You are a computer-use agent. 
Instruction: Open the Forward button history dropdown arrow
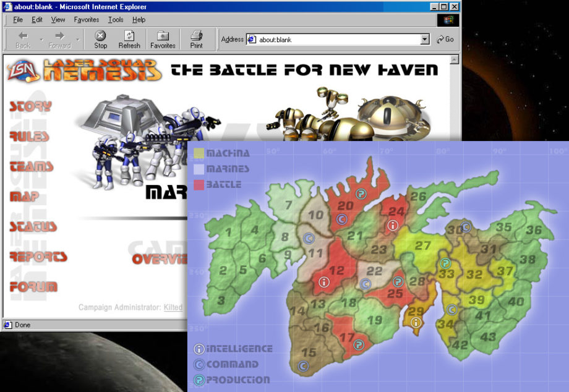point(78,39)
